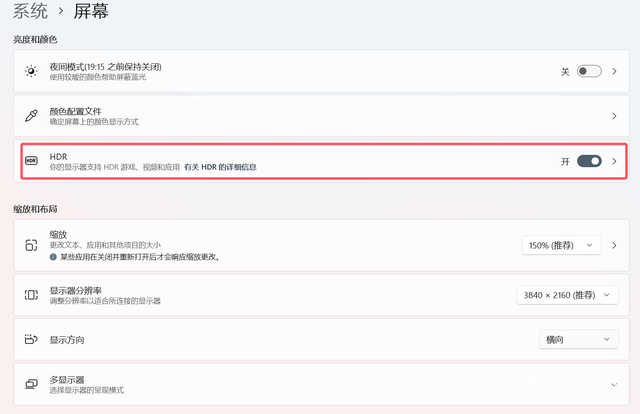Expand the 多显示器 section

click(614, 385)
